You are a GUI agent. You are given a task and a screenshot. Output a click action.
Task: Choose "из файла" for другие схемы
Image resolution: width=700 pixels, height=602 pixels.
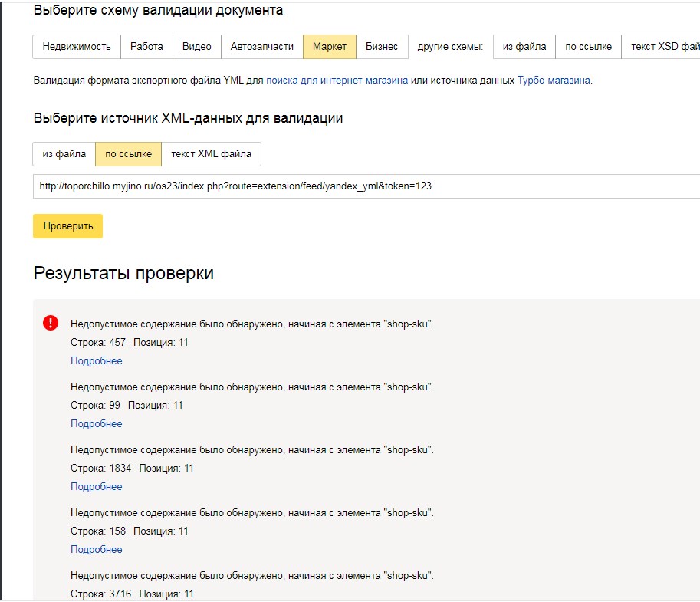[x=525, y=46]
